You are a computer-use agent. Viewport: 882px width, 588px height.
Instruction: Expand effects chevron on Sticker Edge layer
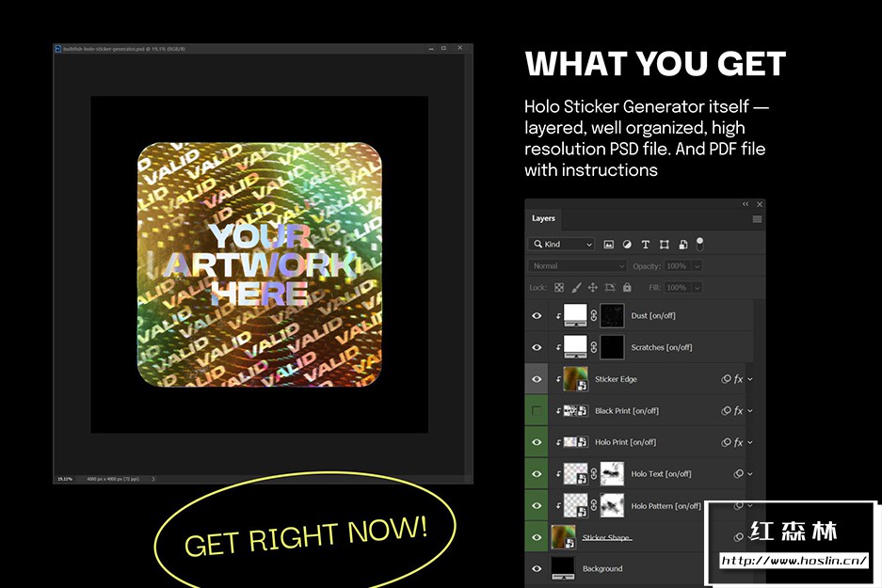pyautogui.click(x=750, y=379)
